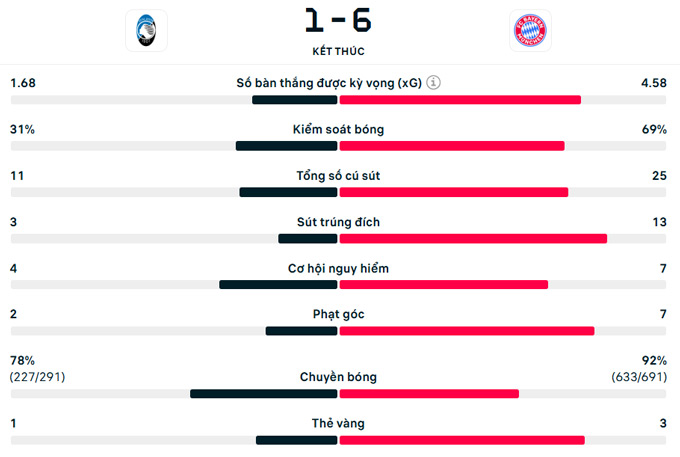Click the Bayern Munich team crest
680x457 pixels.
click(529, 31)
